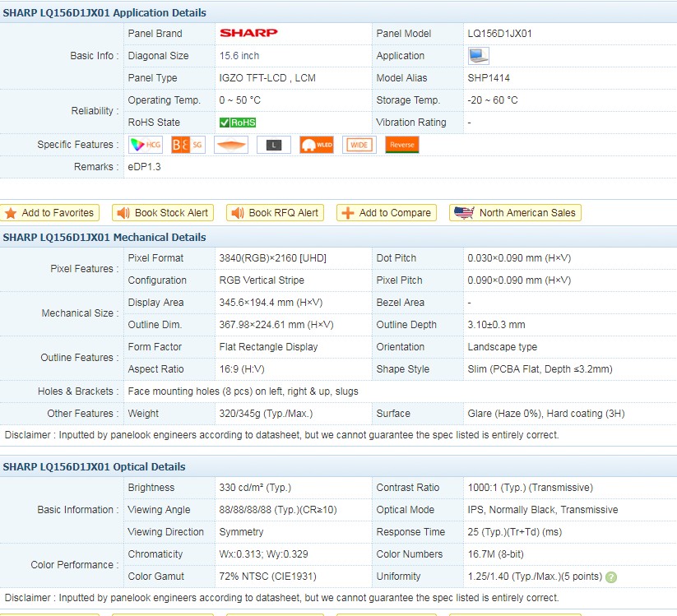The height and width of the screenshot is (616, 677).
Task: Click the 'Specific Features :' row label
Action: pyautogui.click(x=77, y=145)
